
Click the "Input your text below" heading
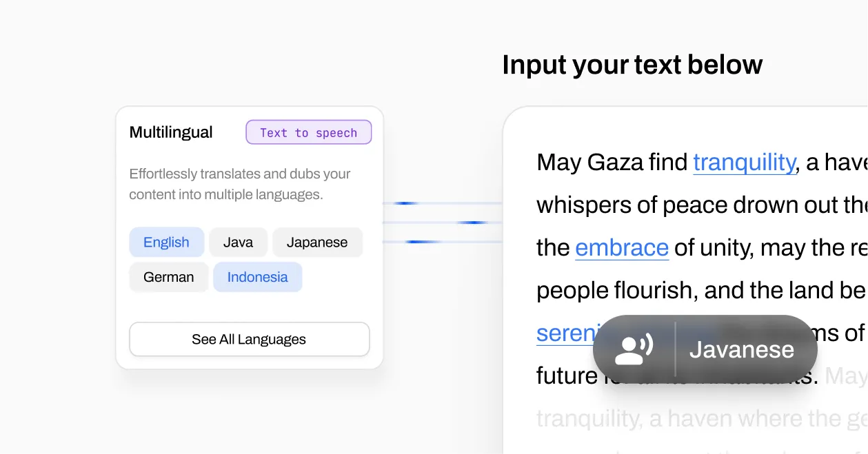632,65
